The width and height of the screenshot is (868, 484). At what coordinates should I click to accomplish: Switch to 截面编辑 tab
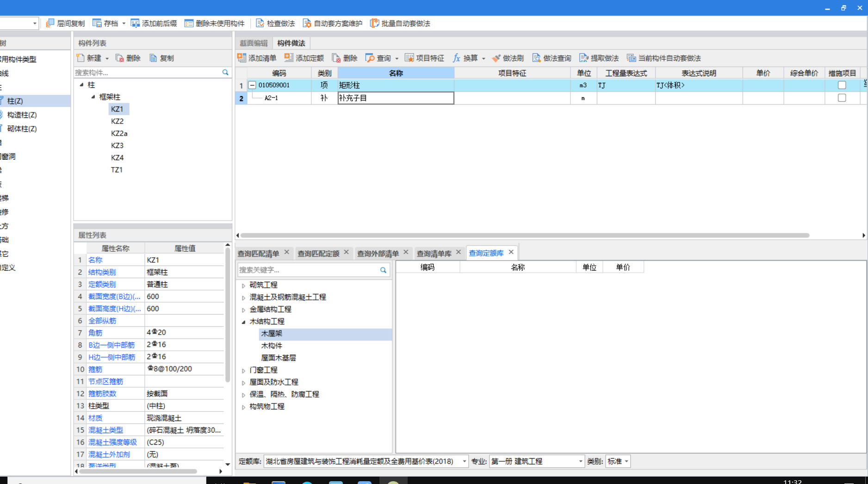point(254,43)
